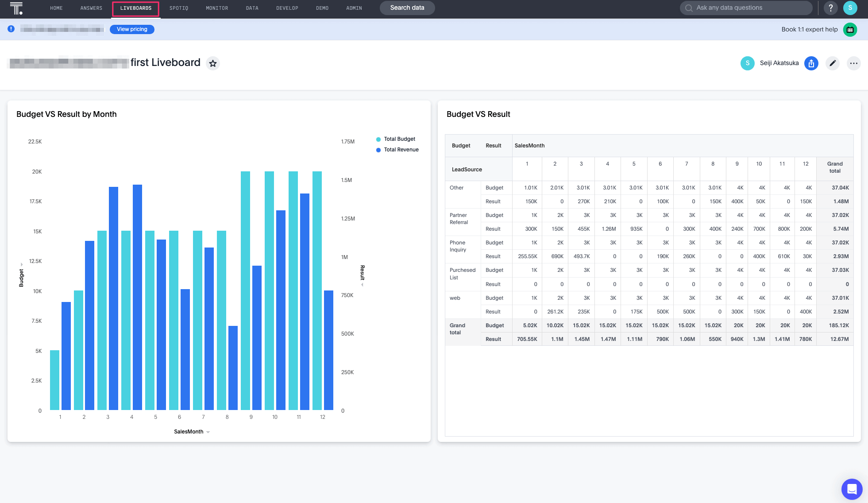Switch to the Answers tab

pyautogui.click(x=91, y=8)
